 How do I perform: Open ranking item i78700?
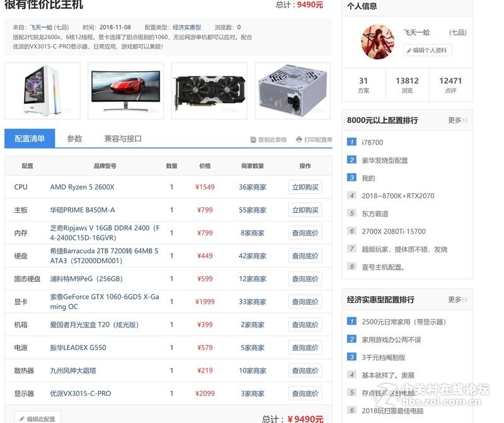(x=372, y=142)
